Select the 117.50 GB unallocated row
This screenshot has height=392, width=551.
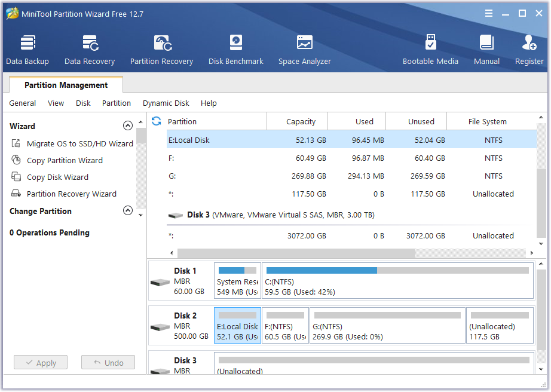pyautogui.click(x=351, y=194)
